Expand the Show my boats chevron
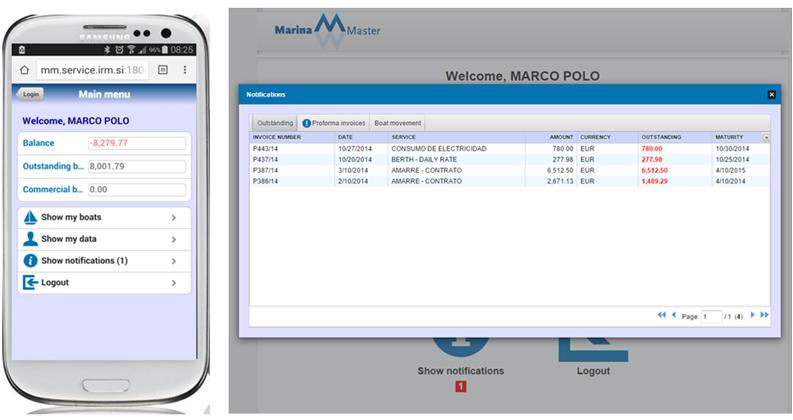 (174, 218)
